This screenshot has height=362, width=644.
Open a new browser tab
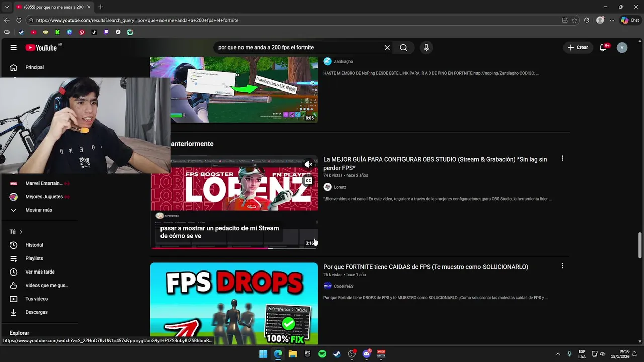tap(101, 7)
